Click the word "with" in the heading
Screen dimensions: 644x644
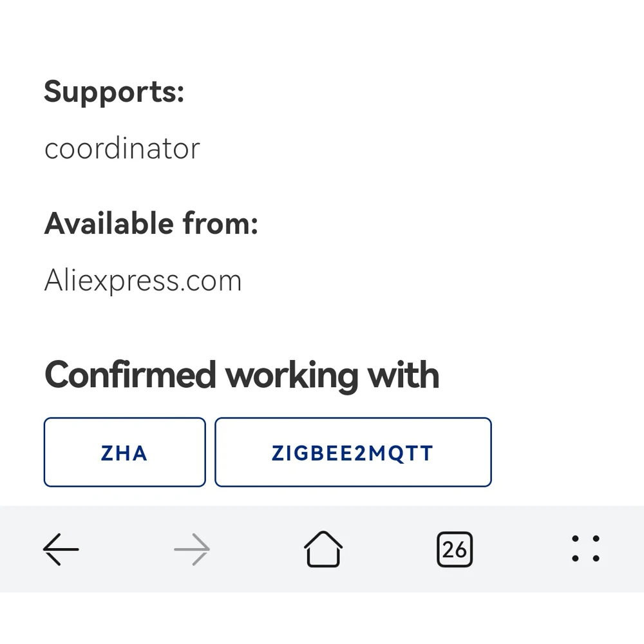[403, 375]
